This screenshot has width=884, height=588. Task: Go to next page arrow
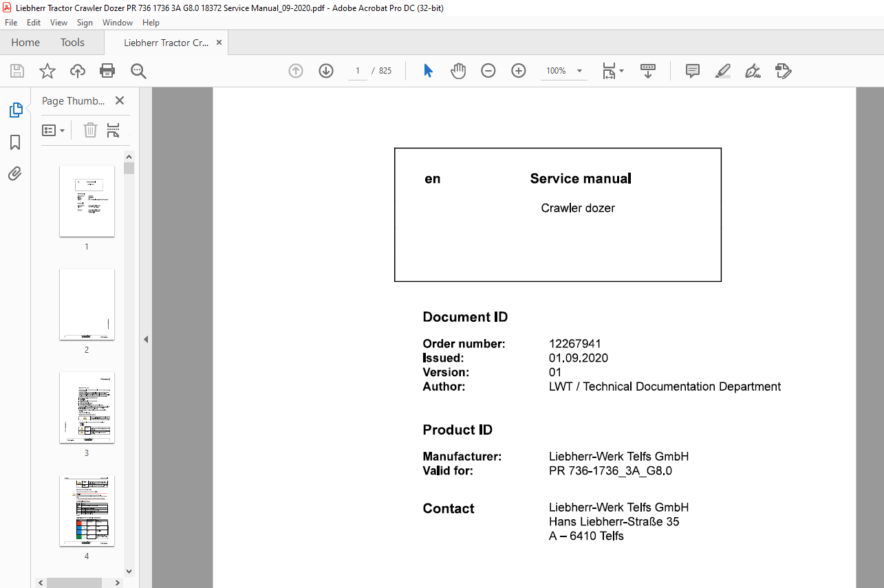pyautogui.click(x=326, y=71)
